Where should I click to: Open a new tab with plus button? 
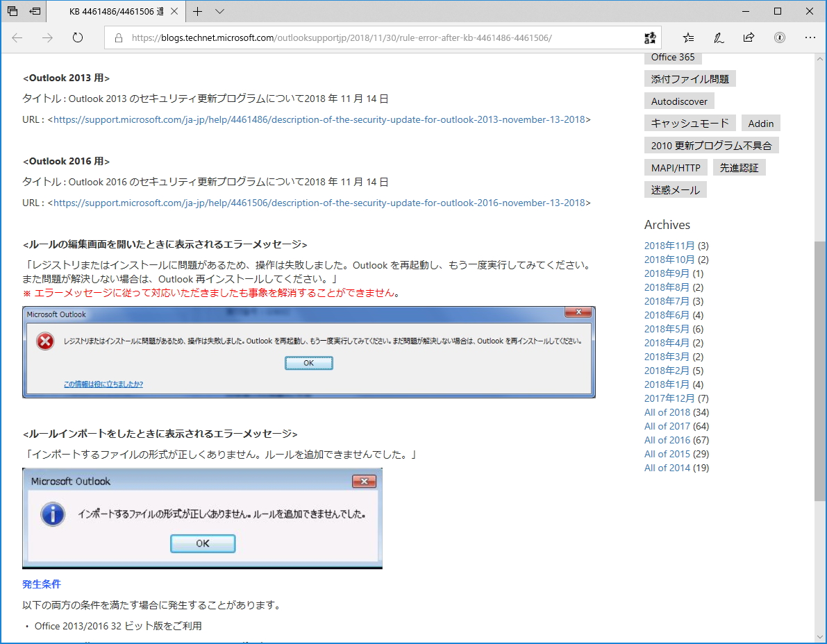(199, 12)
